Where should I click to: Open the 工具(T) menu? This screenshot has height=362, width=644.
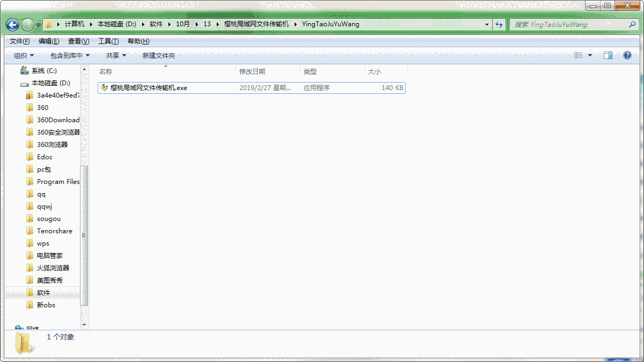click(x=108, y=41)
